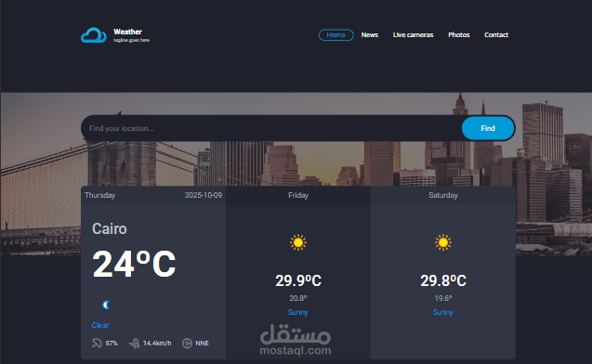
Task: Click the Clear condition label
Action: pyautogui.click(x=100, y=325)
